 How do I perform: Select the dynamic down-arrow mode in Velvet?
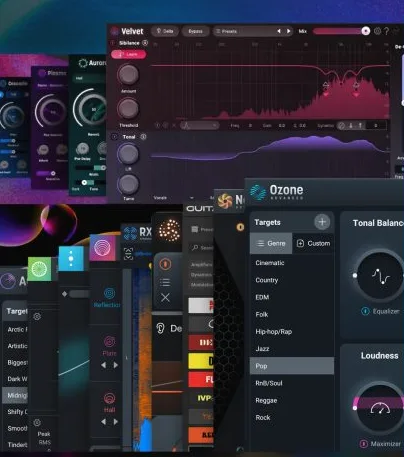click(x=351, y=126)
